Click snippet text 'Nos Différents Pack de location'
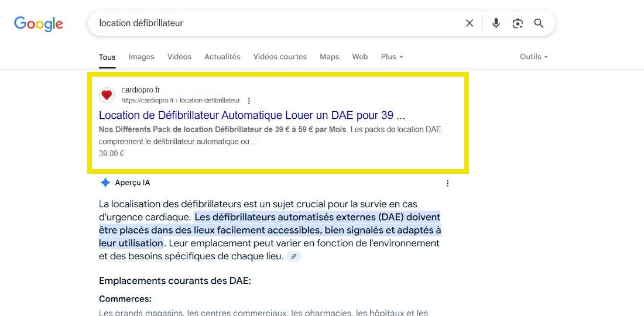Screen dimensions: 644x316 coord(156,130)
